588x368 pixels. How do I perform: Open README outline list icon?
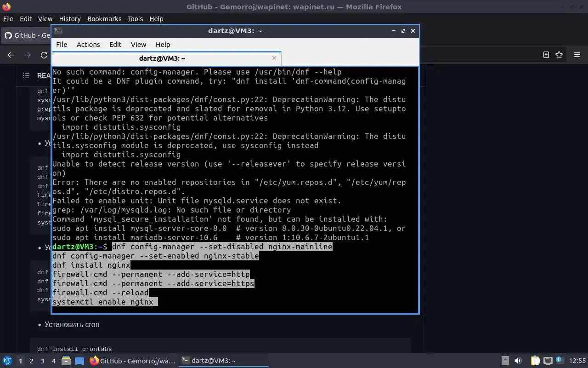26,75
